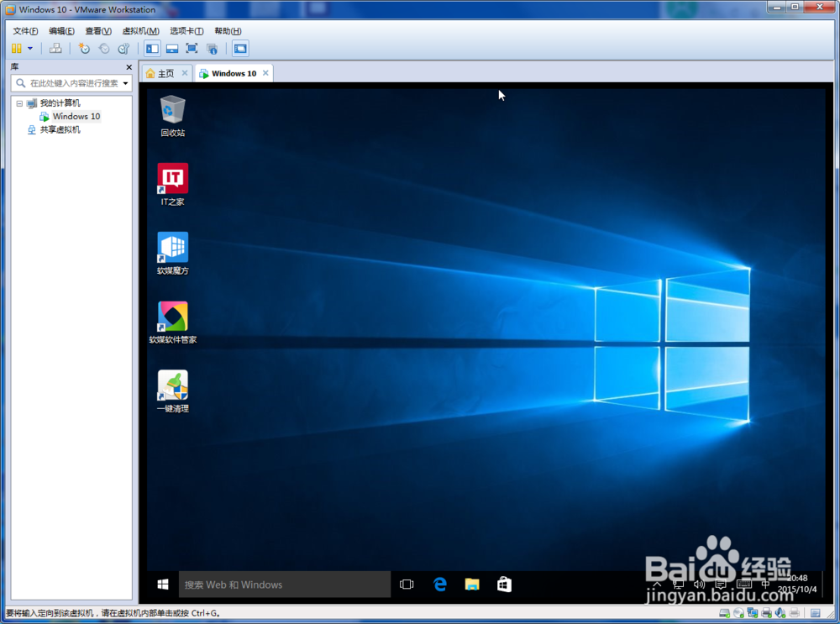Image resolution: width=840 pixels, height=624 pixels.
Task: Click the 搜索 Web 和 Windows box
Action: (285, 585)
